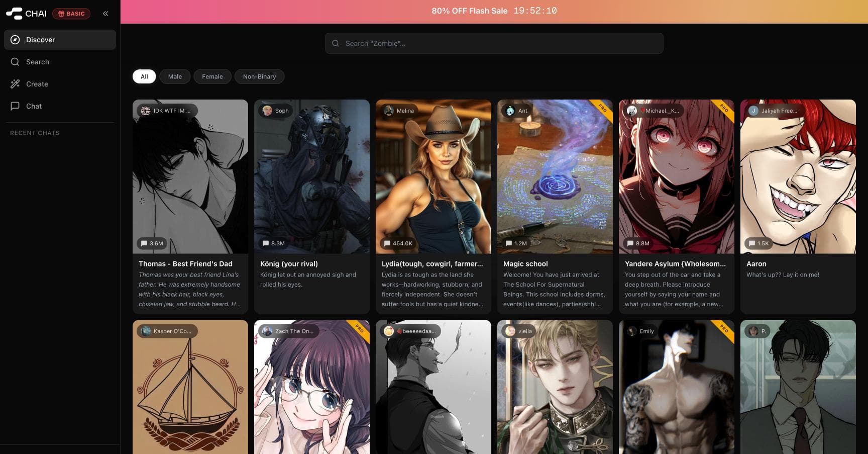This screenshot has width=868, height=454.
Task: Filter characters by Non-Binary
Action: [259, 76]
